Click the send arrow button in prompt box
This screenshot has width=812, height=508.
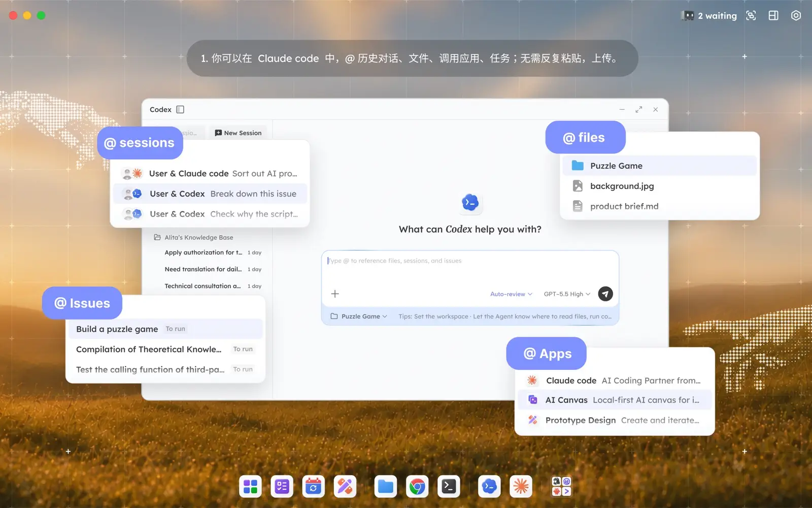click(x=605, y=294)
